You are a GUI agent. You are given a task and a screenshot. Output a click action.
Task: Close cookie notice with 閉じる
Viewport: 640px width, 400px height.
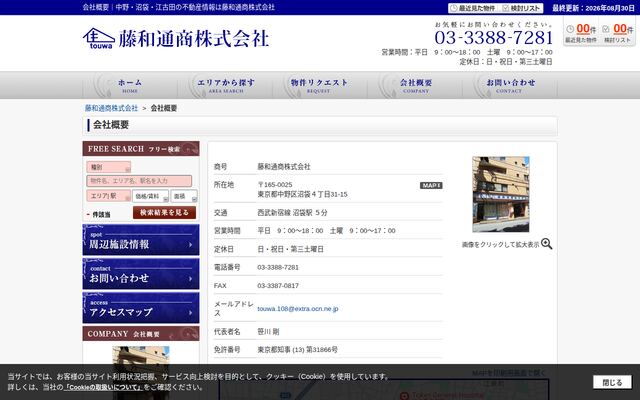point(612,382)
